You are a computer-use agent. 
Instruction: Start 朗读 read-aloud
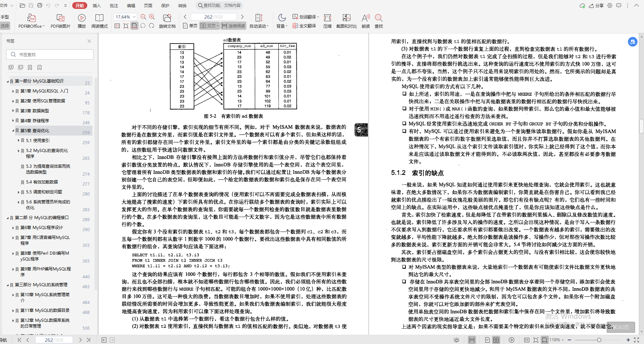[x=365, y=20]
